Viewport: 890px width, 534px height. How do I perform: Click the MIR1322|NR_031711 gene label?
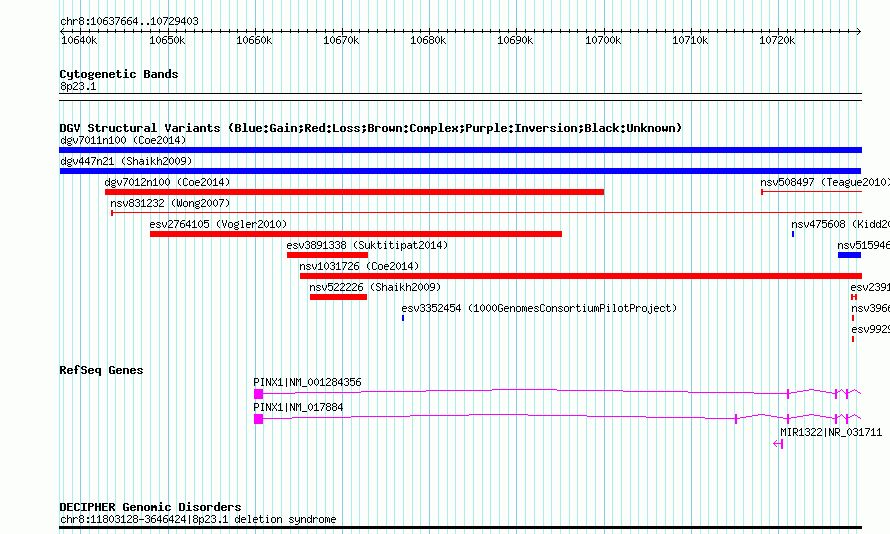tap(831, 432)
